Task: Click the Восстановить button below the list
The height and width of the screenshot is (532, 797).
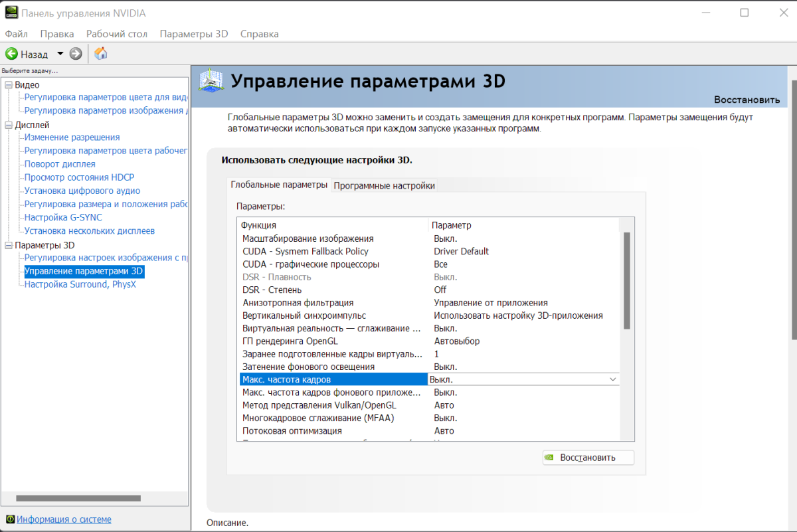Action: tap(588, 458)
